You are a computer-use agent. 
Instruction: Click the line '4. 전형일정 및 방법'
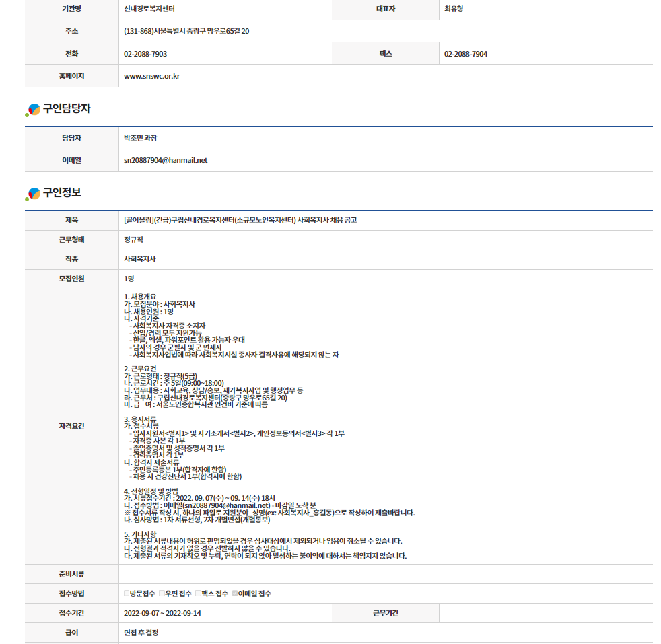pos(151,491)
